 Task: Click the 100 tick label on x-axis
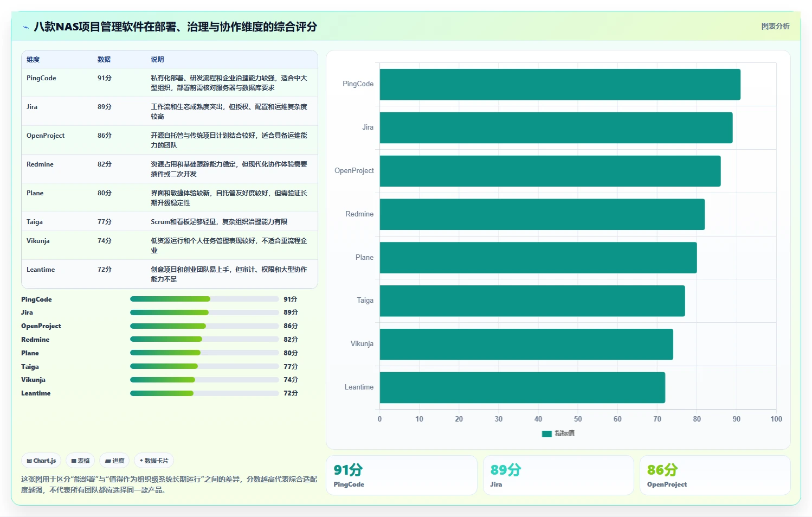pyautogui.click(x=776, y=419)
